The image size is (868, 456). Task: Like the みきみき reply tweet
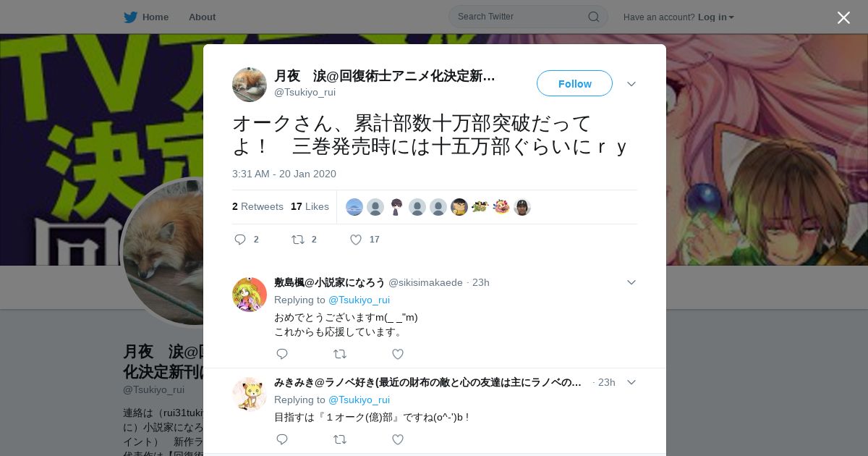pos(397,439)
